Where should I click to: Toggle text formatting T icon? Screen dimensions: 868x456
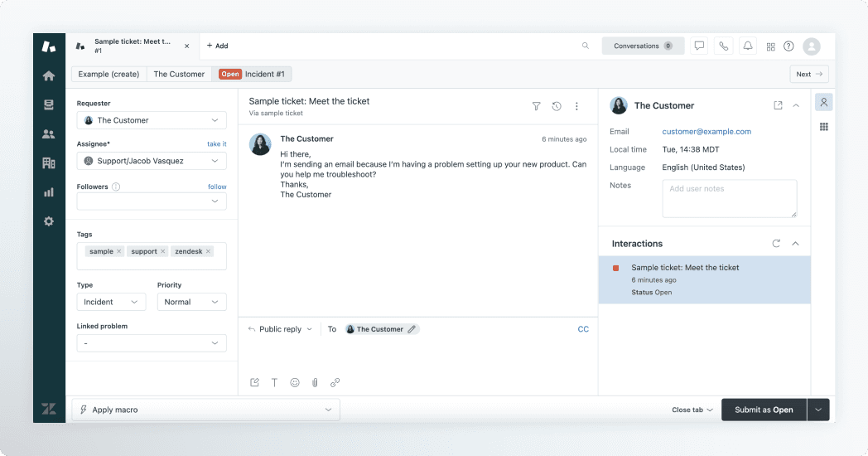(x=275, y=382)
